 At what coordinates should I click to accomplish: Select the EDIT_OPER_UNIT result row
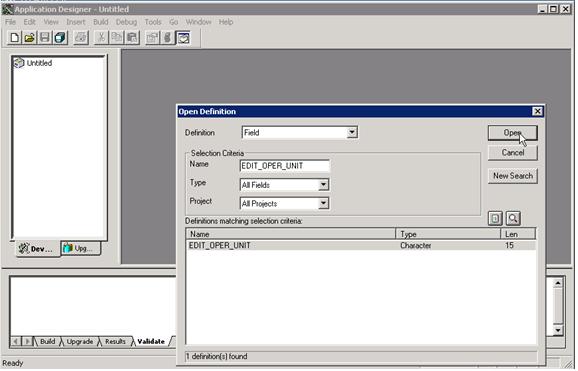[x=361, y=246]
